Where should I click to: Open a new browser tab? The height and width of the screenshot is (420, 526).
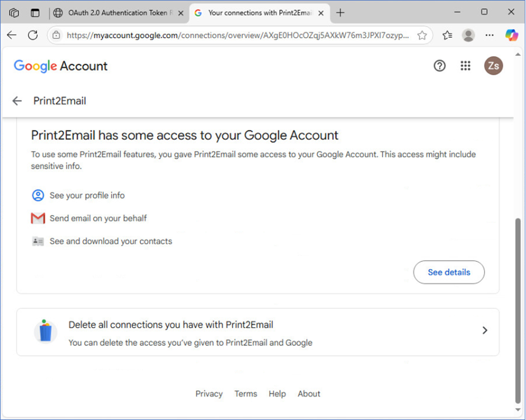click(x=340, y=13)
